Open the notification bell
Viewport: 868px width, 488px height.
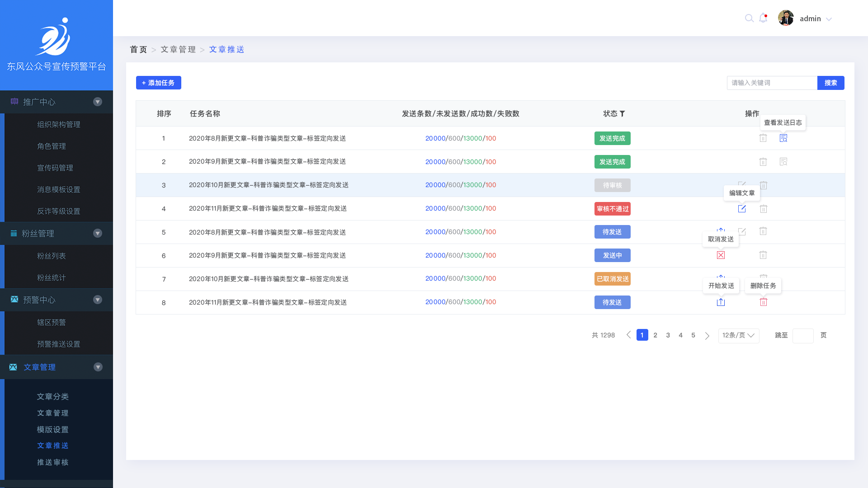pyautogui.click(x=763, y=18)
